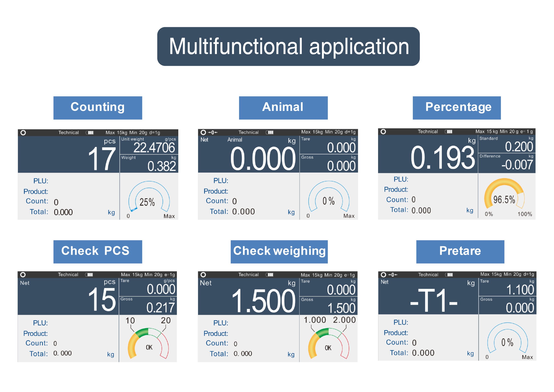Click the zero indicator icon in the Pretare screen

(393, 275)
